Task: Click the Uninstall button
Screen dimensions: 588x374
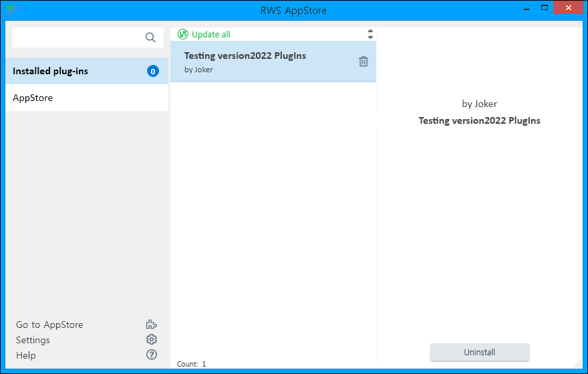Action: point(480,352)
